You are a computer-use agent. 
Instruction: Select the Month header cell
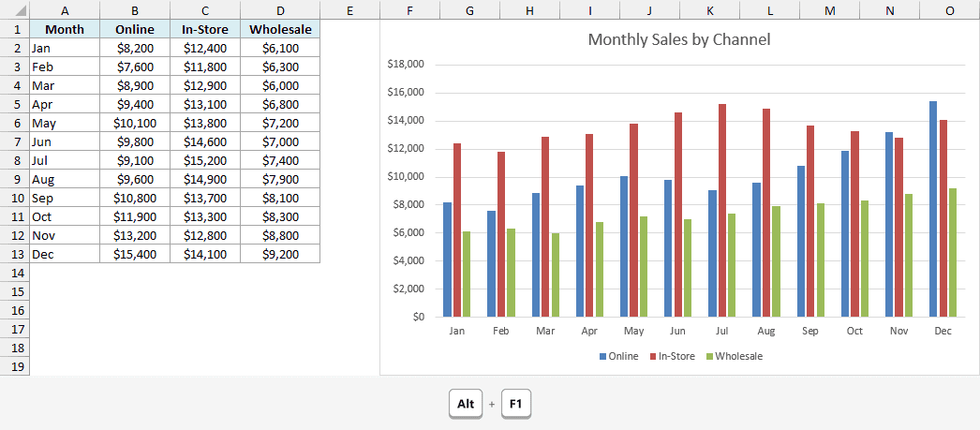point(65,29)
